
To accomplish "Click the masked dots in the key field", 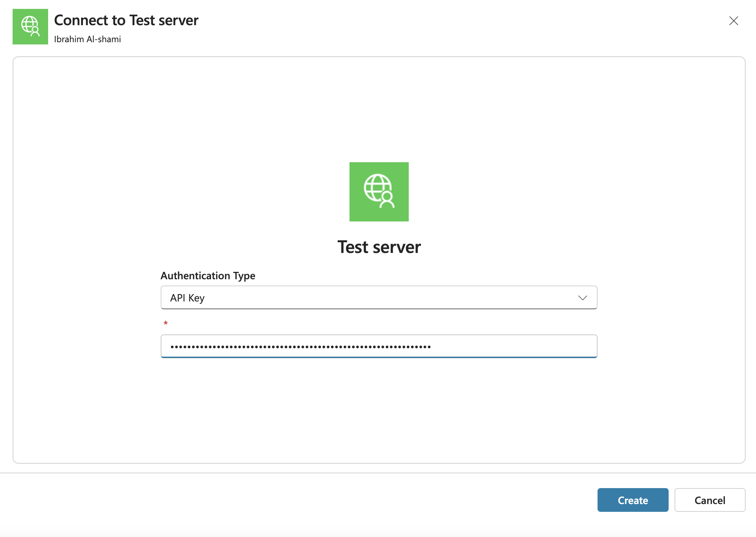I will 300,347.
